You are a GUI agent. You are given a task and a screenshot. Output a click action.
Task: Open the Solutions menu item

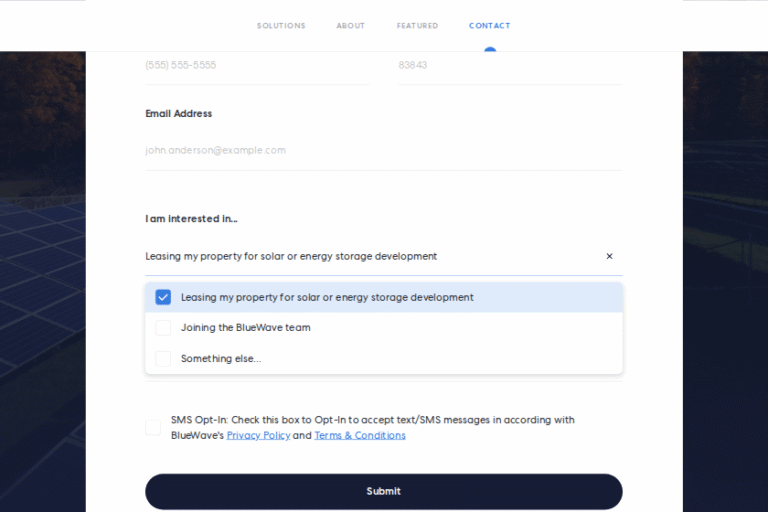pyautogui.click(x=281, y=26)
